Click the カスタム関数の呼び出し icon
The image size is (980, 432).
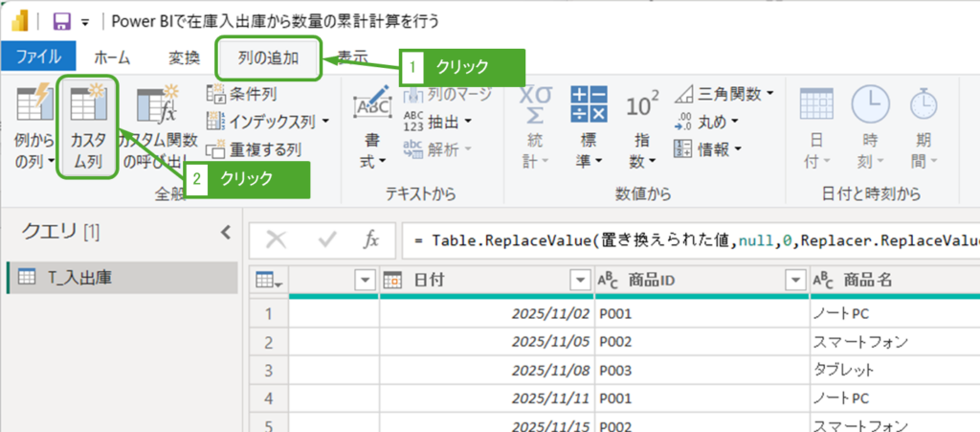click(x=153, y=107)
